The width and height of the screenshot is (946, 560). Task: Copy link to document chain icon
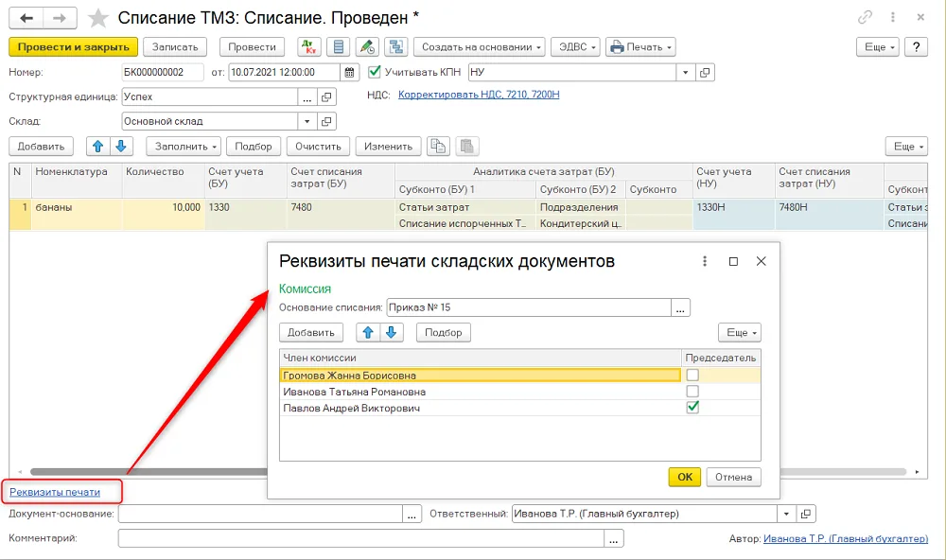tap(865, 17)
